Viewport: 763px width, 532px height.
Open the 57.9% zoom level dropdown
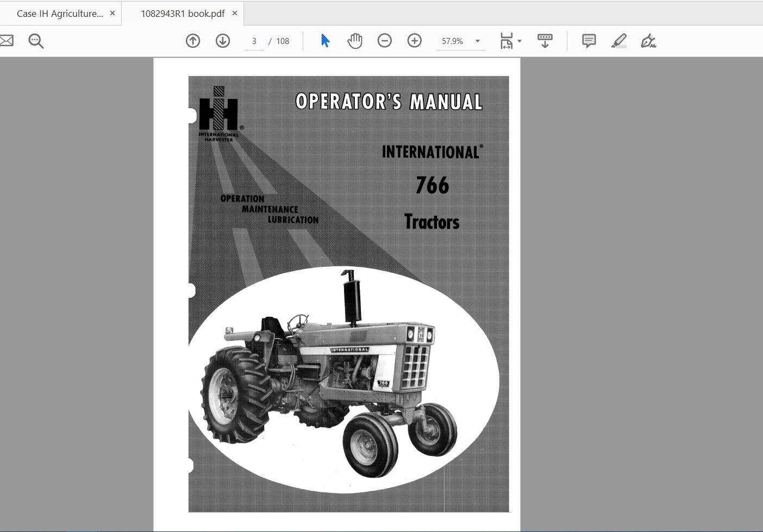[460, 41]
